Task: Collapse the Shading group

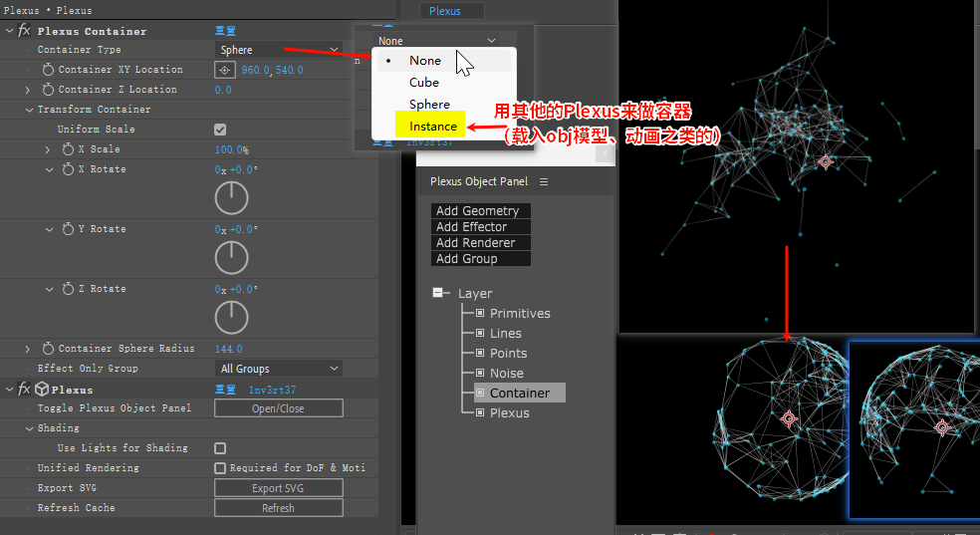Action: (29, 428)
